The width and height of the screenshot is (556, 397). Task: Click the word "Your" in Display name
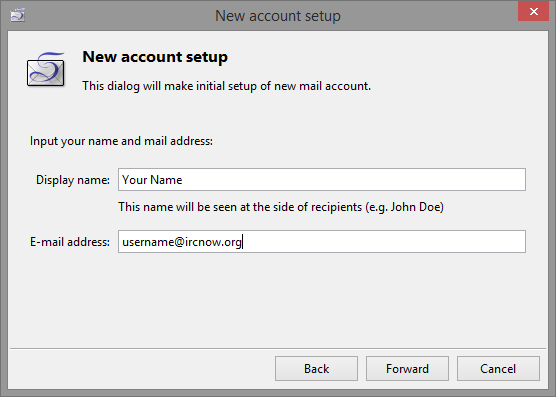[135, 180]
